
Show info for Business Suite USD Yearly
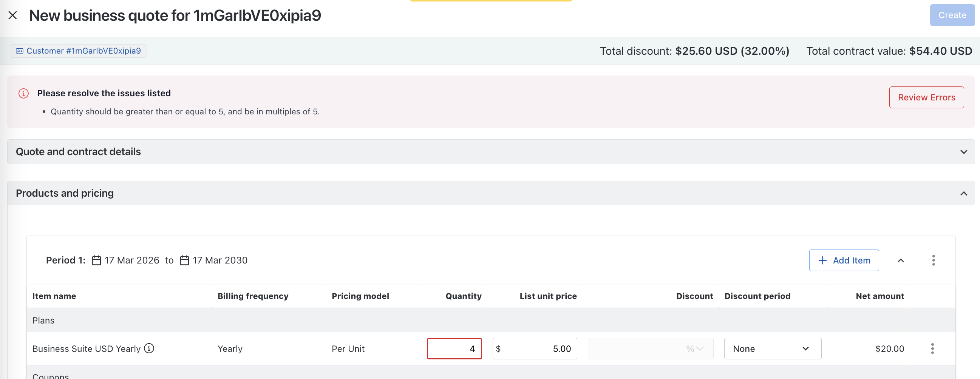coord(149,348)
